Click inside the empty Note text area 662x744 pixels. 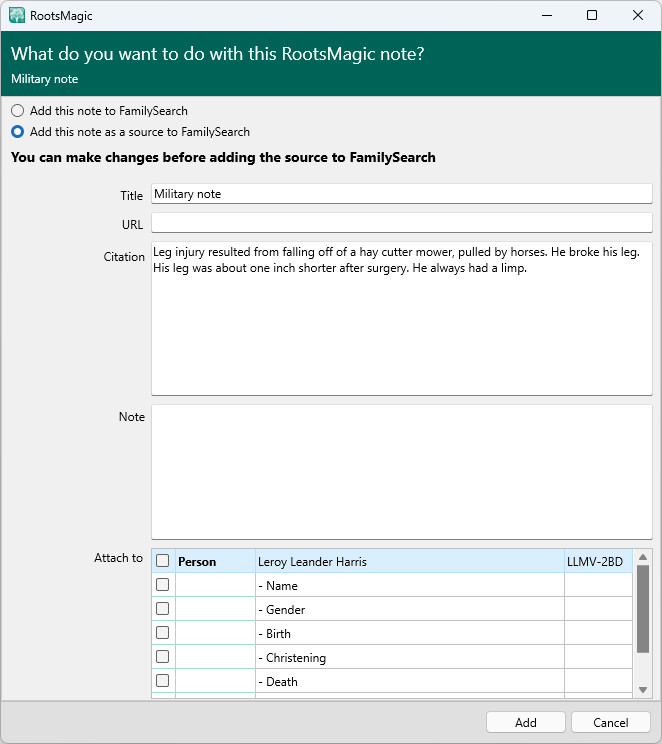[401, 472]
